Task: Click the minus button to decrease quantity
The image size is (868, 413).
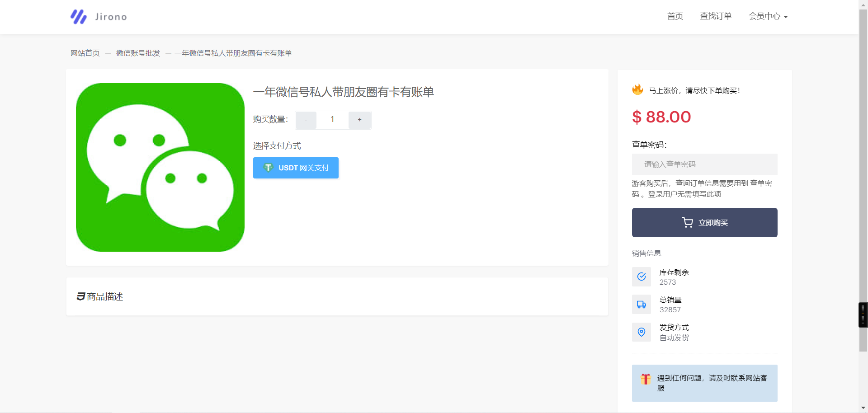Action: pyautogui.click(x=306, y=120)
